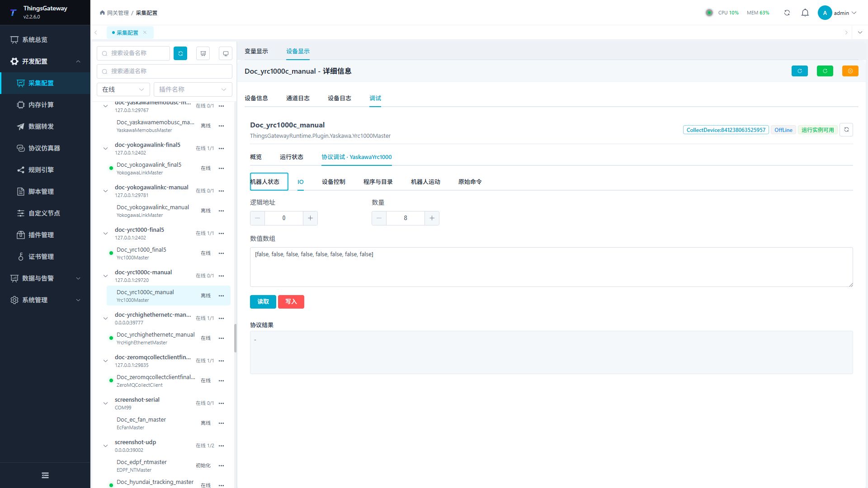
Task: Decrease the 数量 value with minus
Action: pyautogui.click(x=379, y=218)
